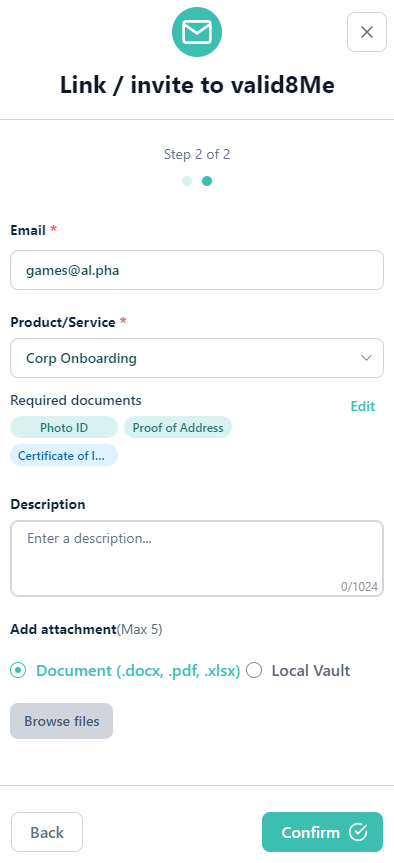Screen dimensions: 394x863
Task: Open the Corp Onboarding dropdown
Action: point(197,358)
